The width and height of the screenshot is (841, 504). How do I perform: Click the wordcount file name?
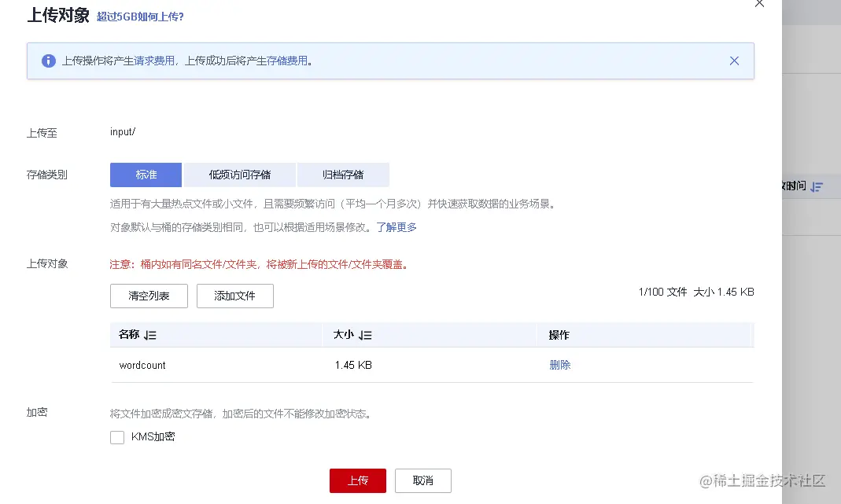coord(142,365)
